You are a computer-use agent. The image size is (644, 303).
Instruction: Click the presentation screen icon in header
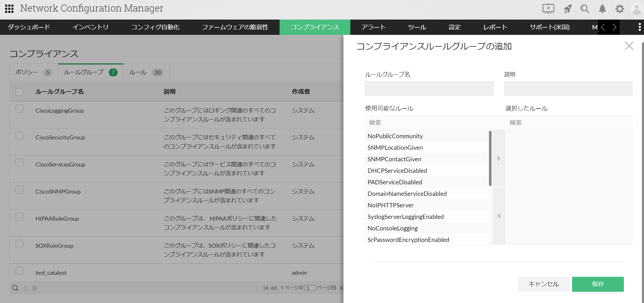pyautogui.click(x=548, y=9)
